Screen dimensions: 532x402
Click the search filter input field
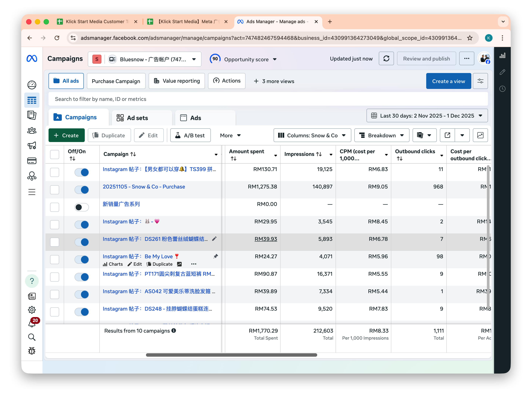tap(268, 99)
